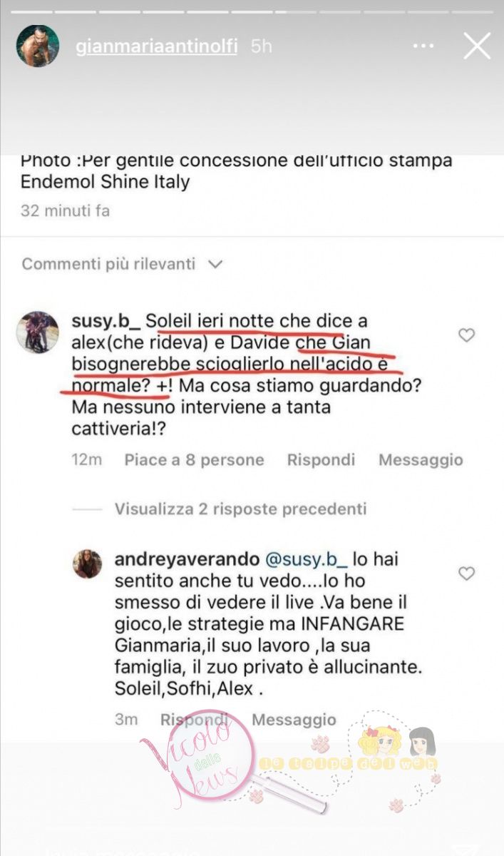The width and height of the screenshot is (504, 856).
Task: Tap Messaggio under andreyaverando comment
Action: [x=294, y=720]
